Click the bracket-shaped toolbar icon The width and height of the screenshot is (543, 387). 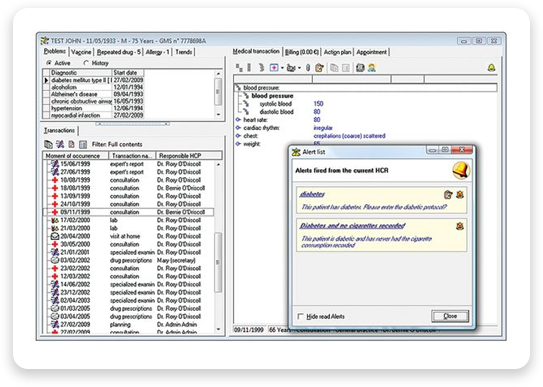point(261,68)
